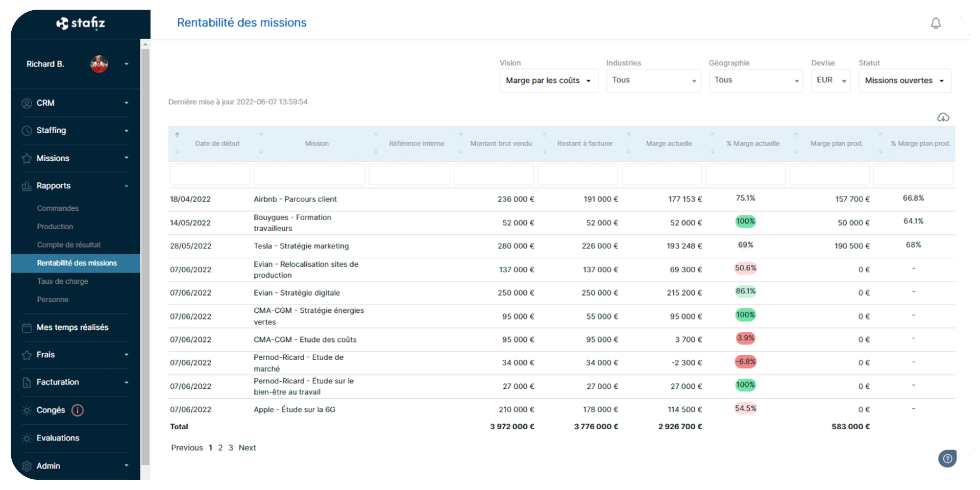
Task: Click the Facturation document icon
Action: pyautogui.click(x=27, y=382)
